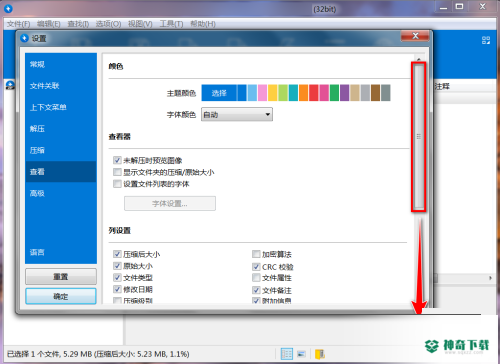Enable 加密算法 column checkbox

[256, 254]
